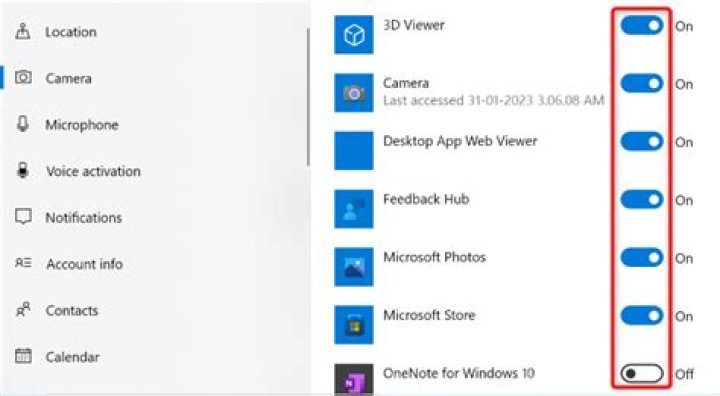Click the 'Feedback Hub' app name

tap(426, 199)
